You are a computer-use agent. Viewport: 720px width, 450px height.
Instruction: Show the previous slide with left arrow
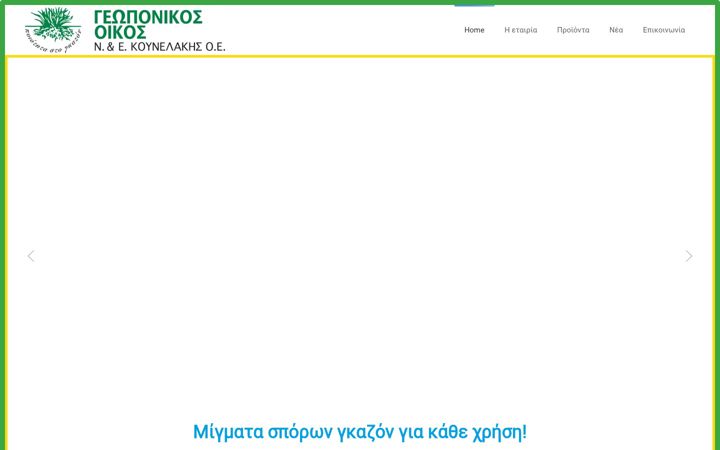(31, 256)
